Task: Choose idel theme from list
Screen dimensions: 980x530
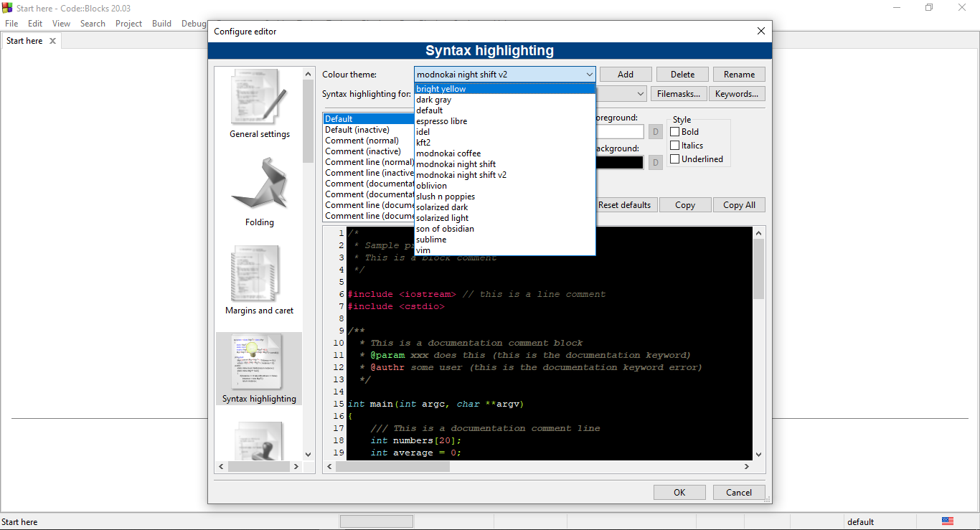Action: 505,132
